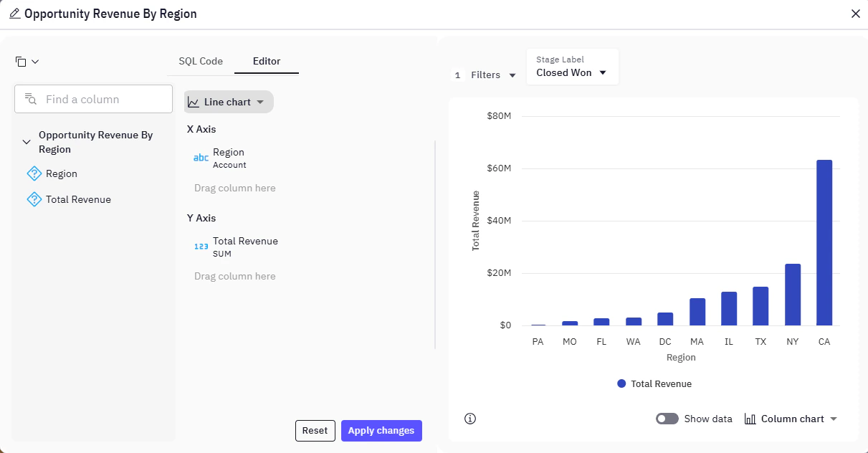Switch to the Editor tab

click(266, 61)
